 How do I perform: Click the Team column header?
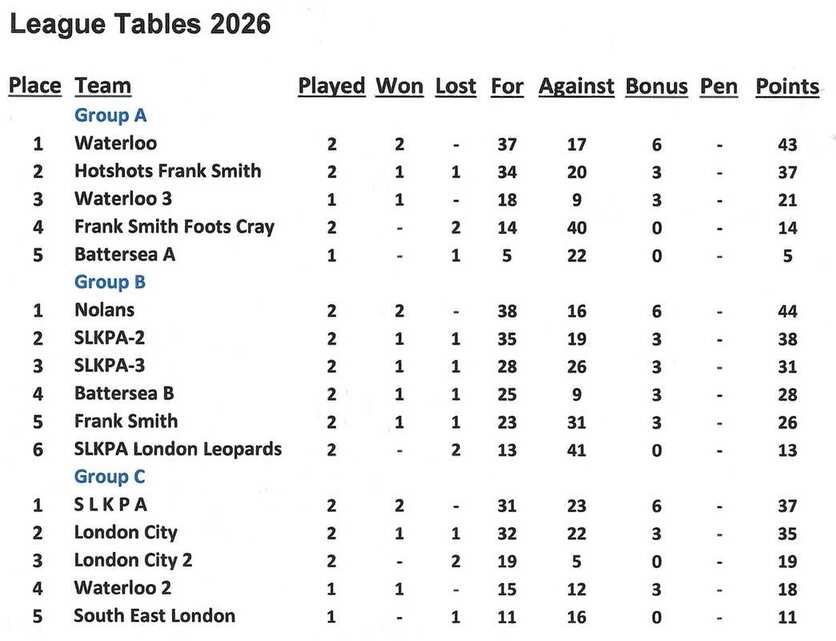[x=103, y=86]
